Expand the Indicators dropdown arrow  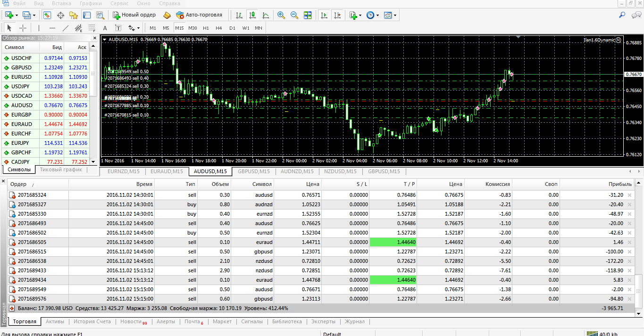[360, 15]
